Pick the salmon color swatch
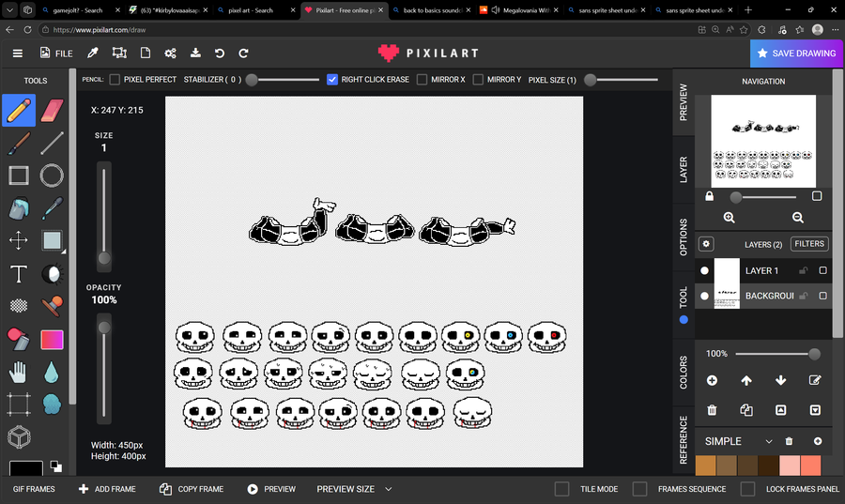The height and width of the screenshot is (504, 845). (810, 466)
